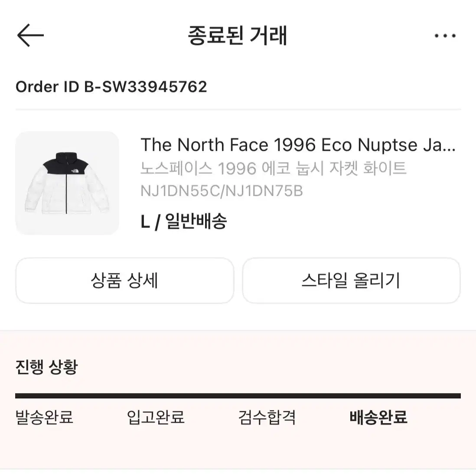Select the 입고완료 progress step
Screen dimensions: 476x476
pos(156,417)
